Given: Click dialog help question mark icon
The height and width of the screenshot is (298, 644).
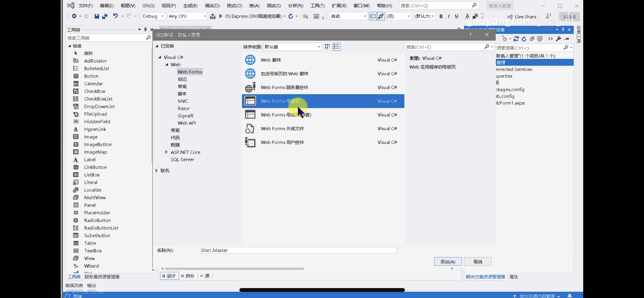Looking at the screenshot, I should click(470, 35).
